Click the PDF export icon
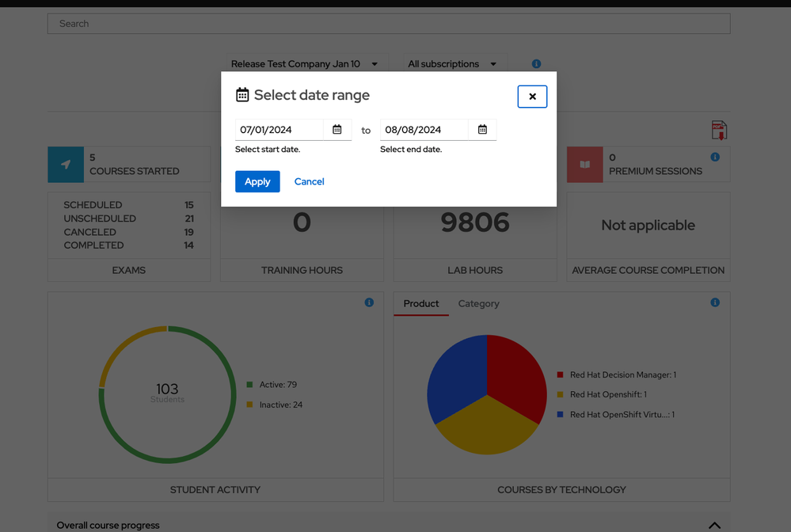This screenshot has height=532, width=791. click(719, 130)
